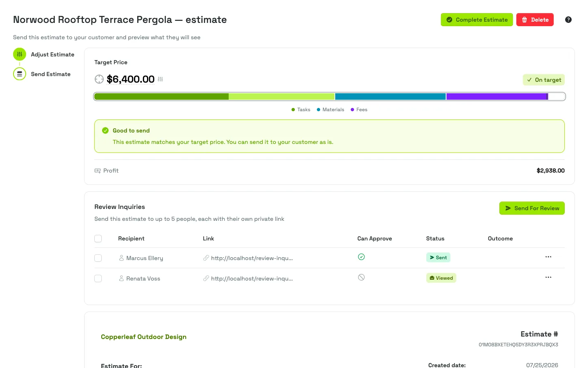The image size is (588, 368).
Task: Click the target crosshair icon beside $6,400.00
Action: pyautogui.click(x=99, y=79)
